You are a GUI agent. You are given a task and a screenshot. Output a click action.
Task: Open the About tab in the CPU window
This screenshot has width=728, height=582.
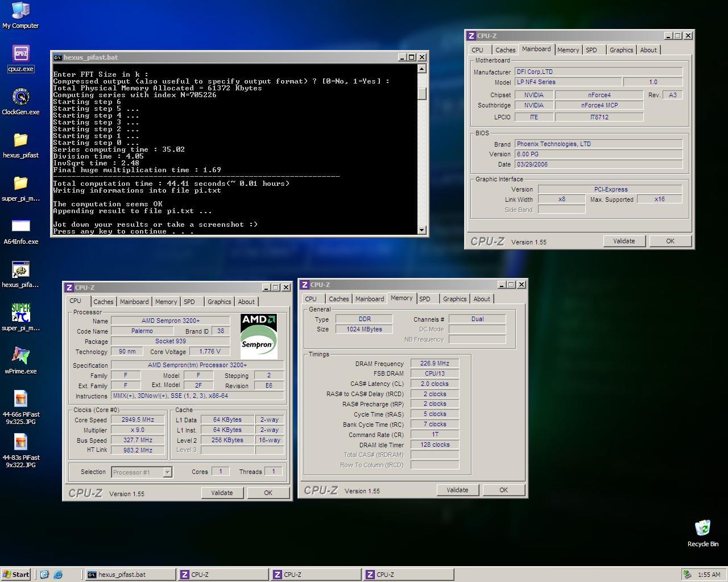tap(246, 302)
